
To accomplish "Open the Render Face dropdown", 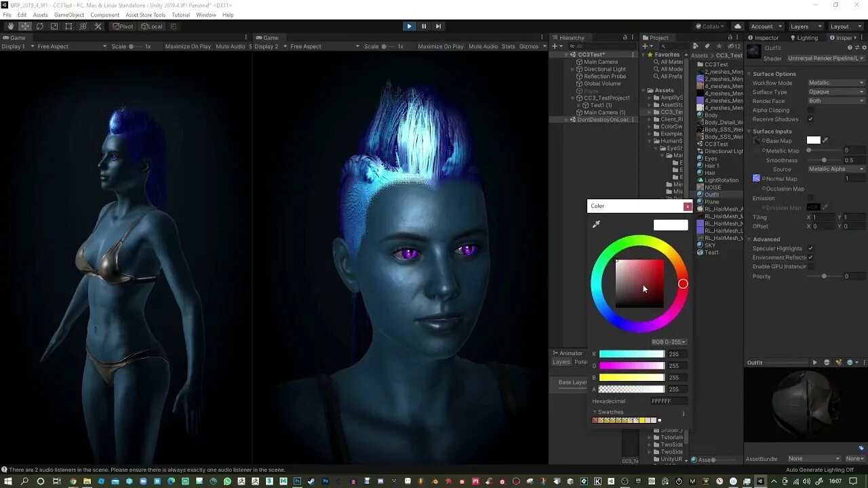I will 836,101.
